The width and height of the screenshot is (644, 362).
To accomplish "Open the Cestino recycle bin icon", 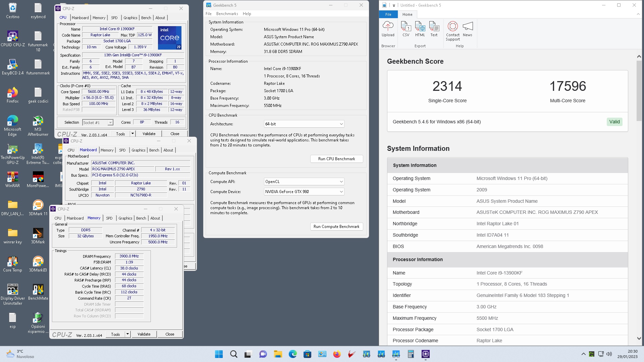I will [12, 11].
